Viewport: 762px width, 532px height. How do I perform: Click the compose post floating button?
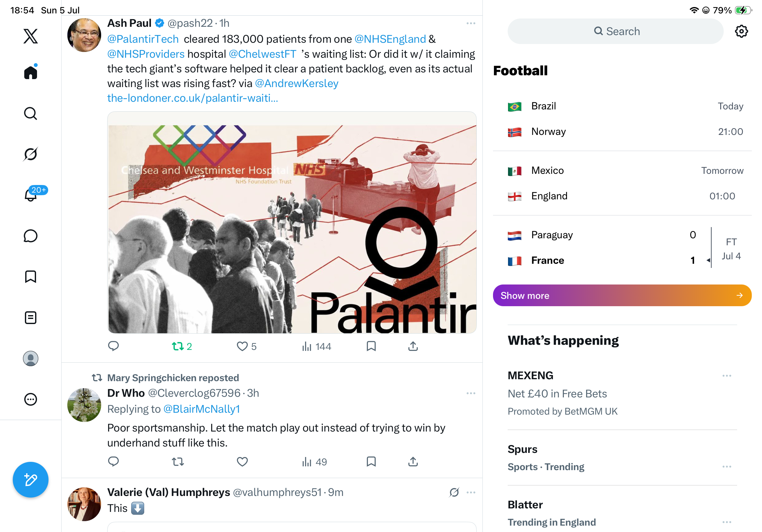click(x=31, y=480)
